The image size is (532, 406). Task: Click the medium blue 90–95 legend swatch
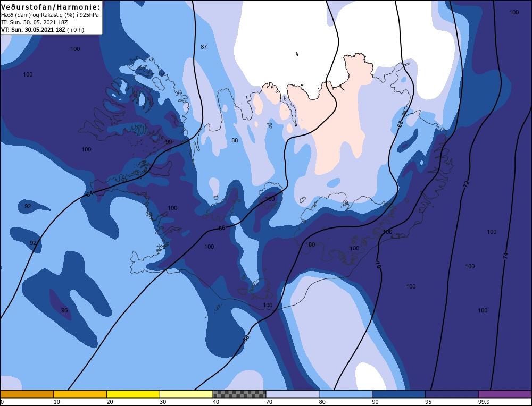coord(398,394)
